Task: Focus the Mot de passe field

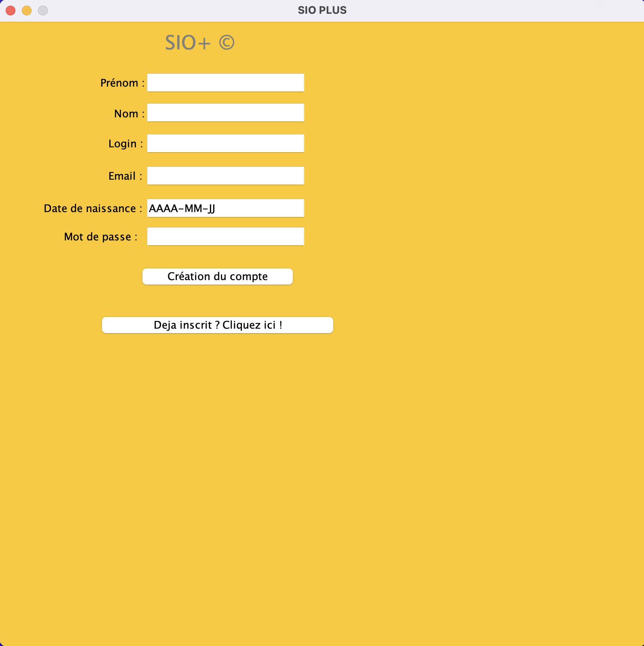Action: coord(225,237)
